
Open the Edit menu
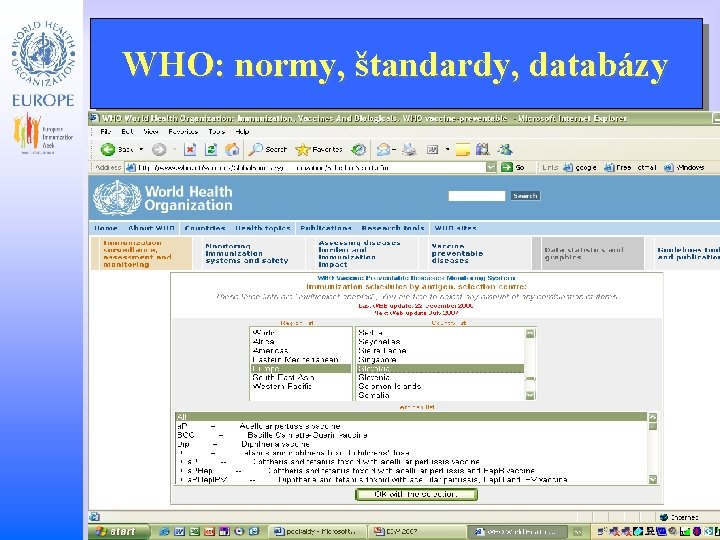(127, 131)
